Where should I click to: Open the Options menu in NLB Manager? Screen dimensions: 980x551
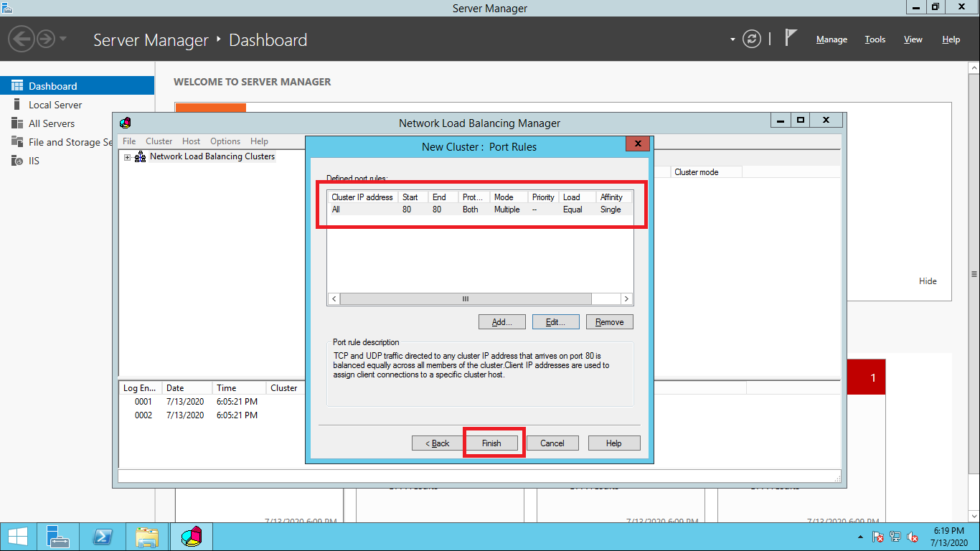point(225,141)
